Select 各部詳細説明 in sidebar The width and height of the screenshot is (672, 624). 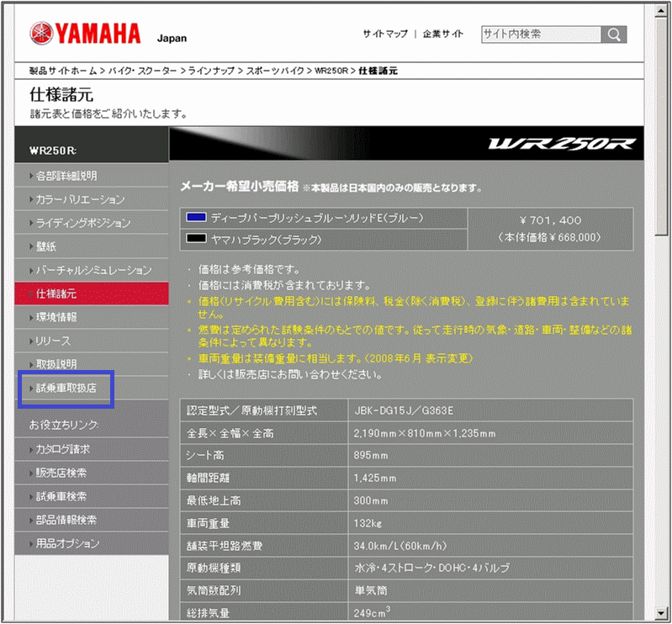coord(92,176)
